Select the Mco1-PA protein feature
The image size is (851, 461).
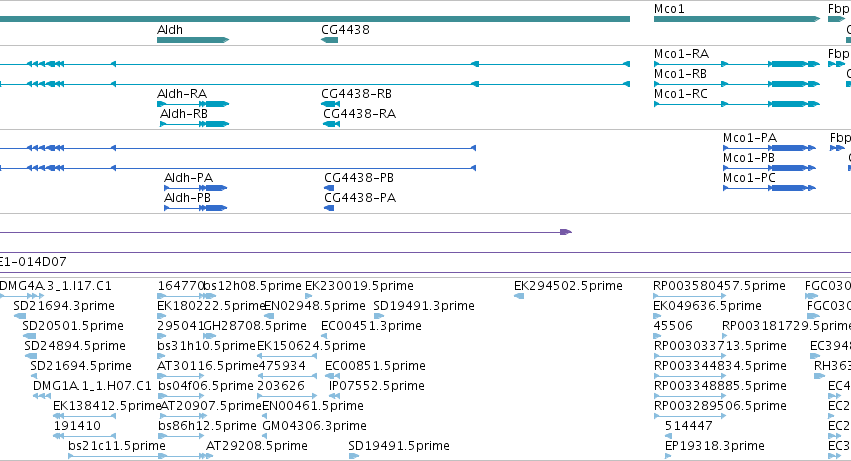coord(769,148)
